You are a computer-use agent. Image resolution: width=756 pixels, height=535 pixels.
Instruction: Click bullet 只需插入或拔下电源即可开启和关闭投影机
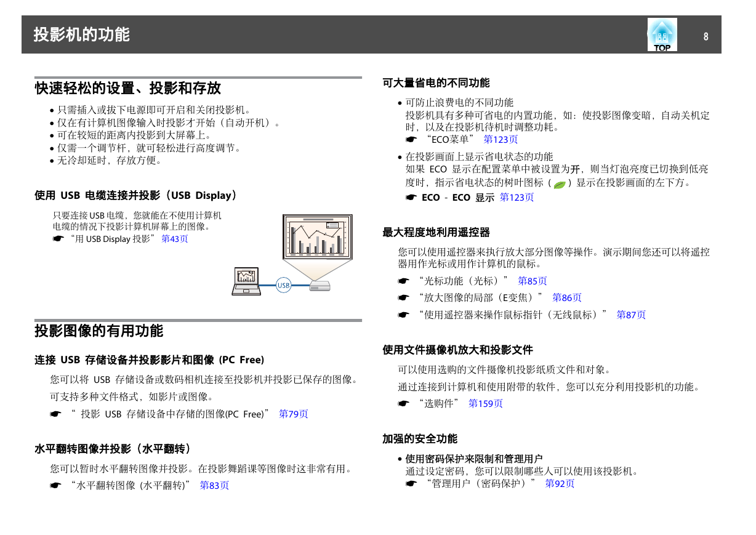154,110
